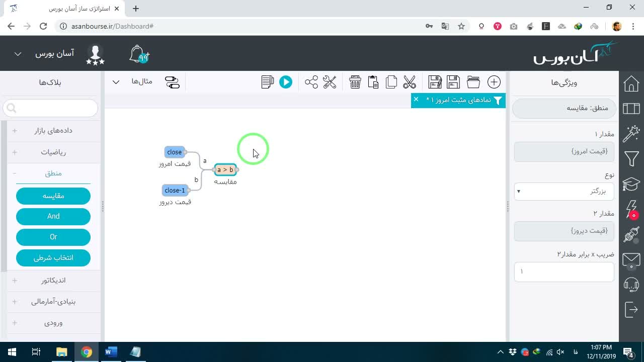The width and height of the screenshot is (644, 362).
Task: Click the user avatar with stars
Action: tap(95, 54)
